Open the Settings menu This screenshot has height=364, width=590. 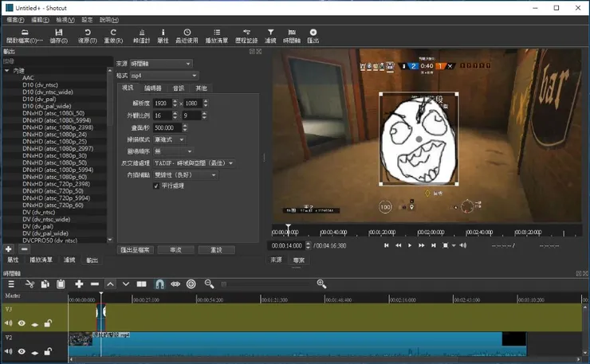(x=87, y=20)
